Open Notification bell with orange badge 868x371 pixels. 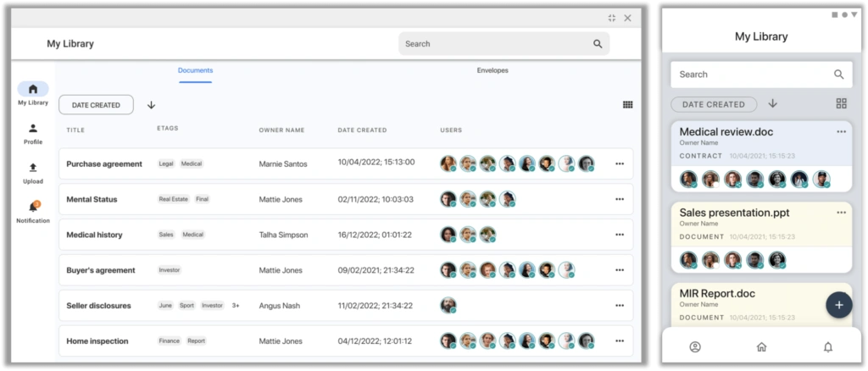point(33,208)
